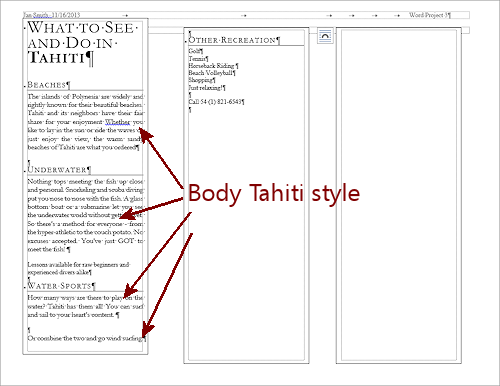The image size is (500, 386).
Task: Click the header text 'Jan Smith 11/16/2013'
Action: click(x=51, y=15)
